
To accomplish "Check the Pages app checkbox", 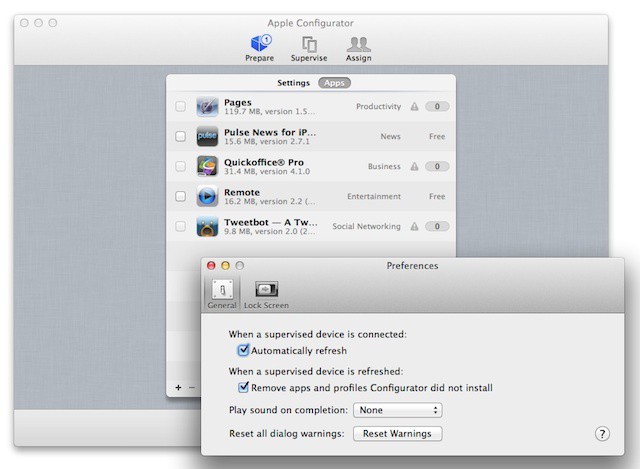I will point(180,106).
